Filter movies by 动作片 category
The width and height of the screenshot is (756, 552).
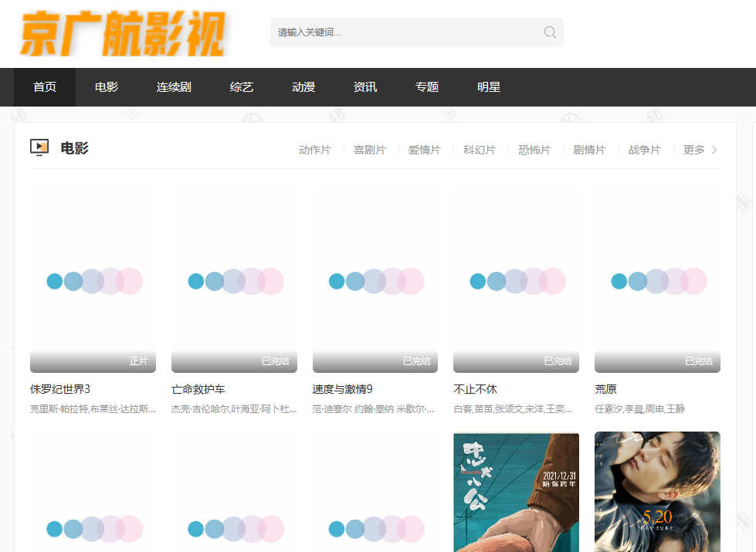[x=315, y=150]
